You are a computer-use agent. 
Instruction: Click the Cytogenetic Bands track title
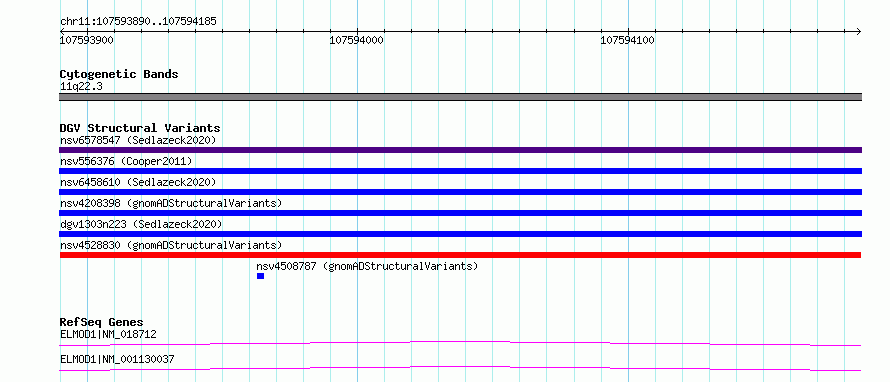click(x=119, y=74)
